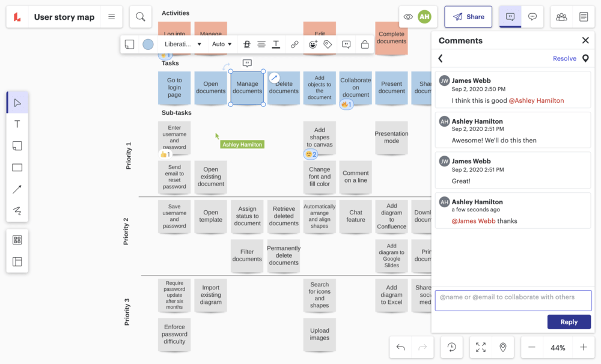This screenshot has height=364, width=601.
Task: Select the line arrow tool
Action: (x=17, y=189)
